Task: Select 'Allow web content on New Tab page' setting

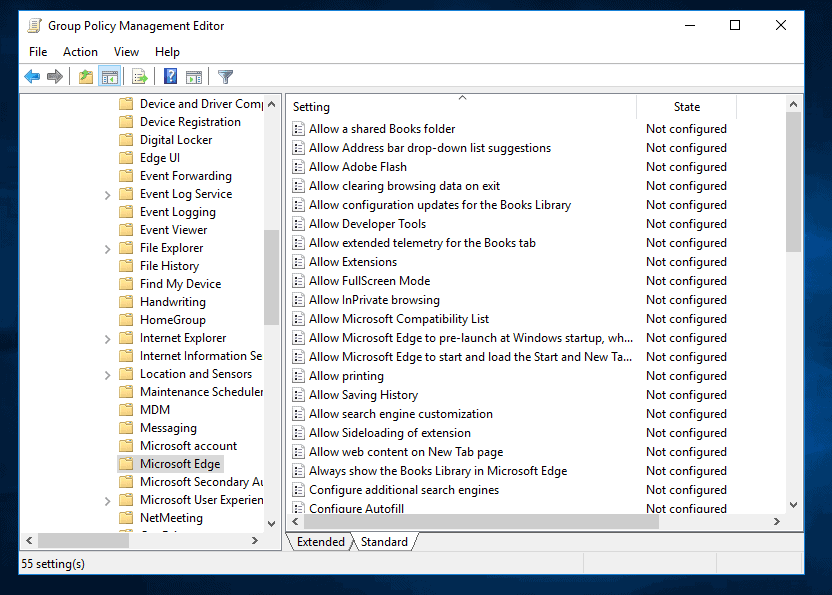Action: 406,452
